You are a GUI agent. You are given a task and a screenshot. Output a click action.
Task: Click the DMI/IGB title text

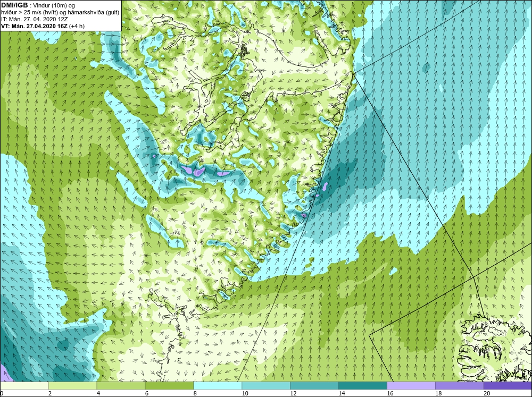point(14,5)
